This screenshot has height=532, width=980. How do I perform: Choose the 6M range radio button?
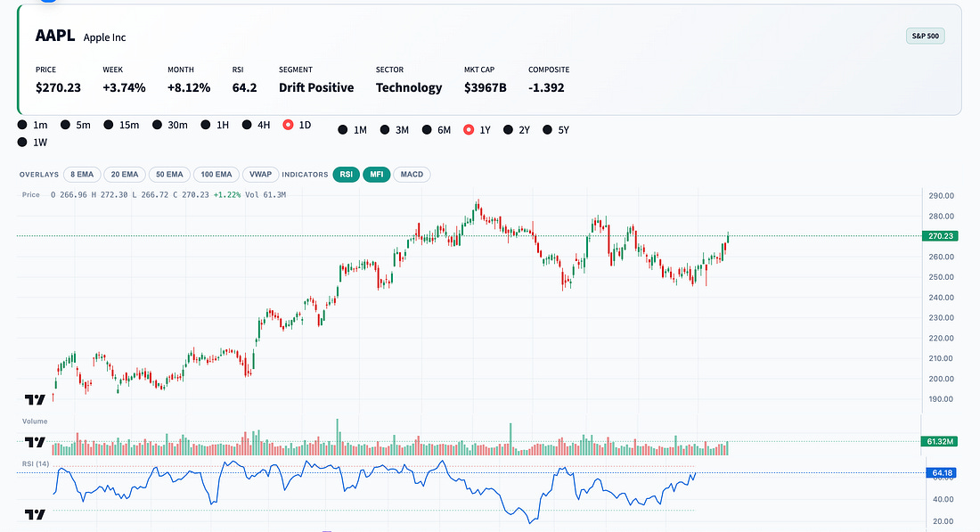tap(427, 130)
